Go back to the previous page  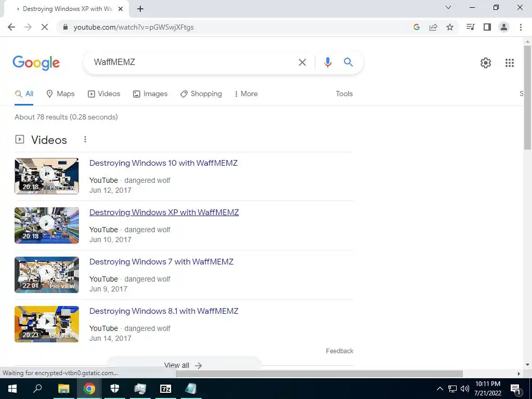point(11,27)
